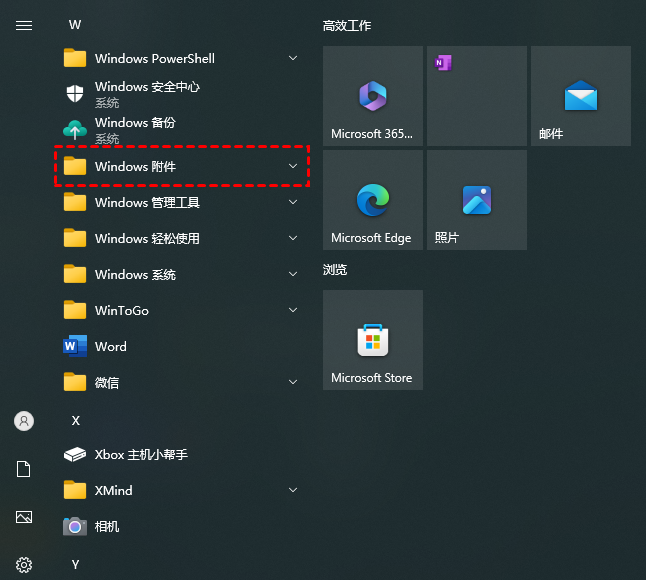Expand XMind folder chevron
This screenshot has height=580, width=646.
click(x=293, y=490)
